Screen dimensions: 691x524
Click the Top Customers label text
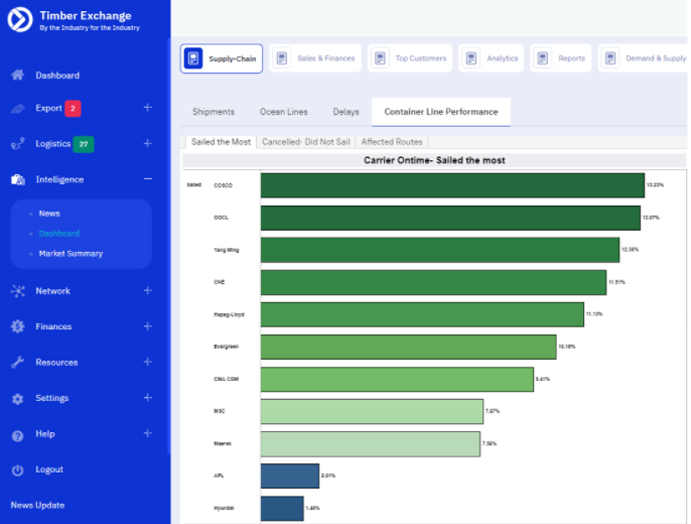(421, 58)
